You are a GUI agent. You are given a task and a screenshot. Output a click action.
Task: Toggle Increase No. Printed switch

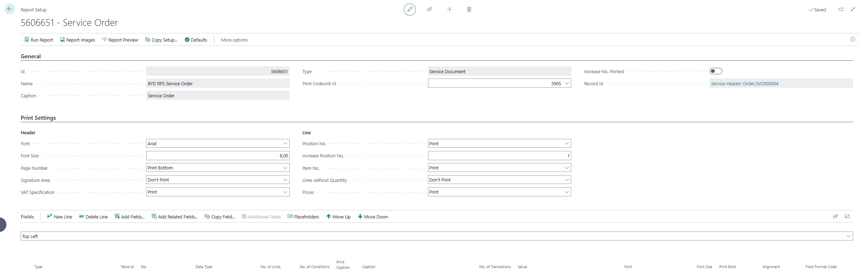[716, 71]
